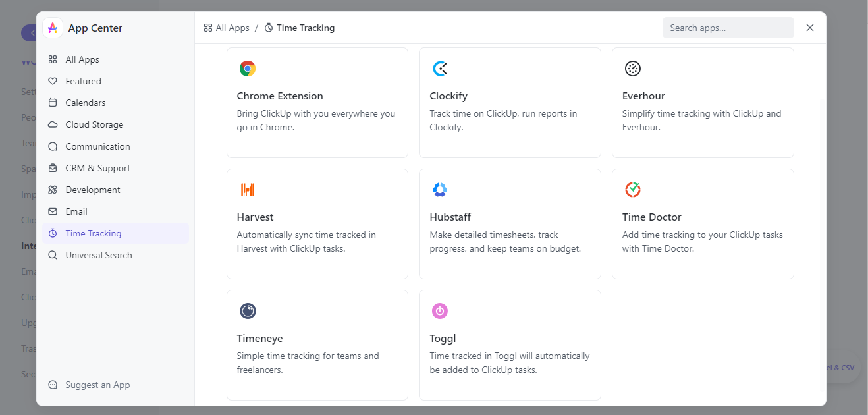Open the Cloud Storage category
The width and height of the screenshot is (868, 415).
[x=94, y=124]
